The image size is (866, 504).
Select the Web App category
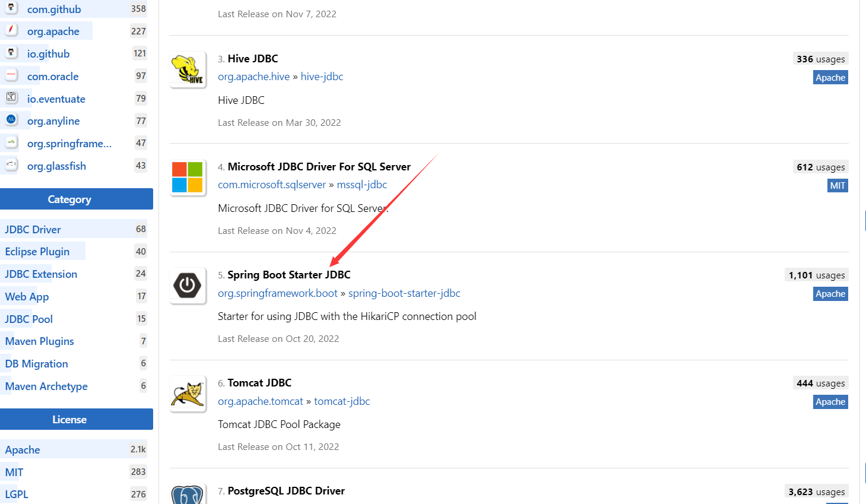(27, 297)
